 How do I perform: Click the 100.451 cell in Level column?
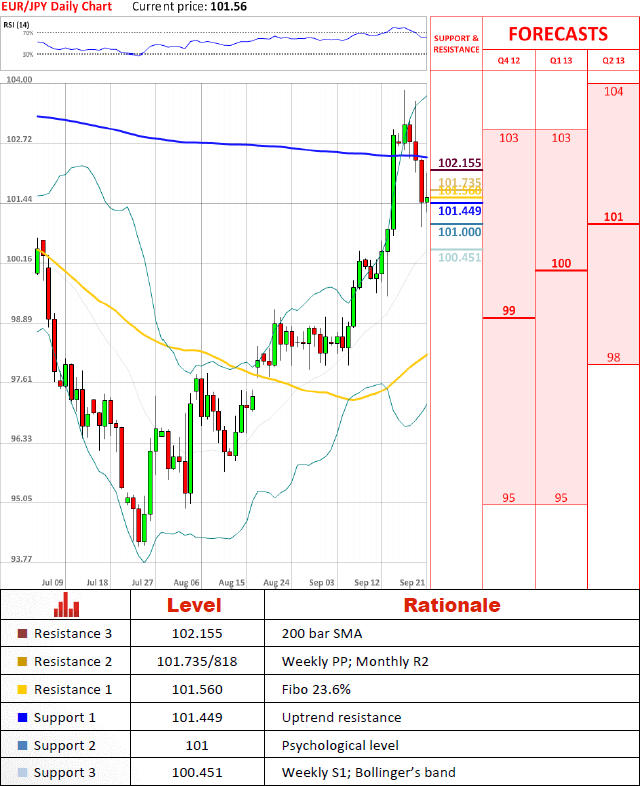click(197, 773)
